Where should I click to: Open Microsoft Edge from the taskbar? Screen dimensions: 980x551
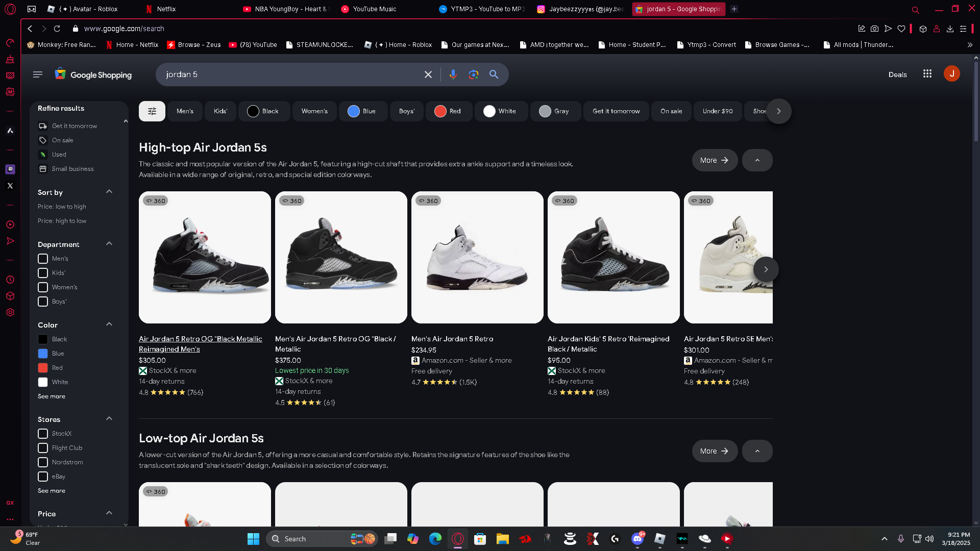(435, 539)
